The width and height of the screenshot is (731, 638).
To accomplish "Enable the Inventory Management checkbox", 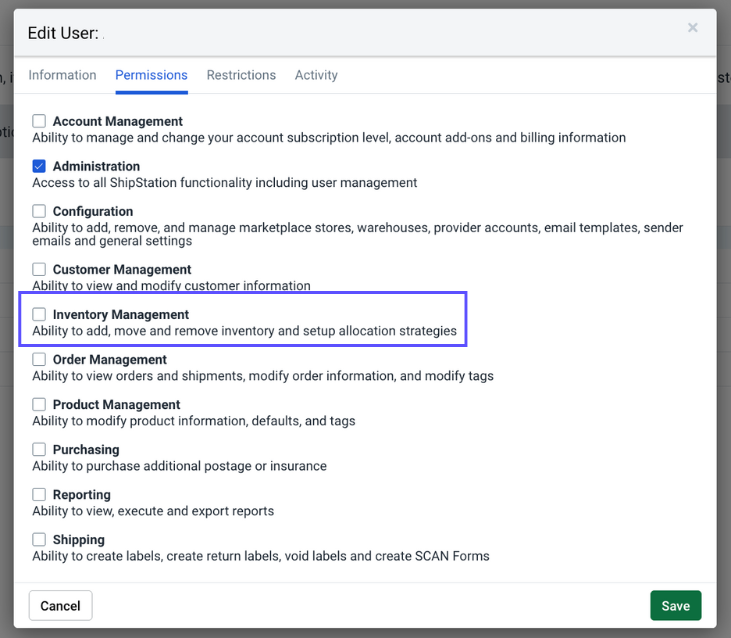I will tap(39, 314).
